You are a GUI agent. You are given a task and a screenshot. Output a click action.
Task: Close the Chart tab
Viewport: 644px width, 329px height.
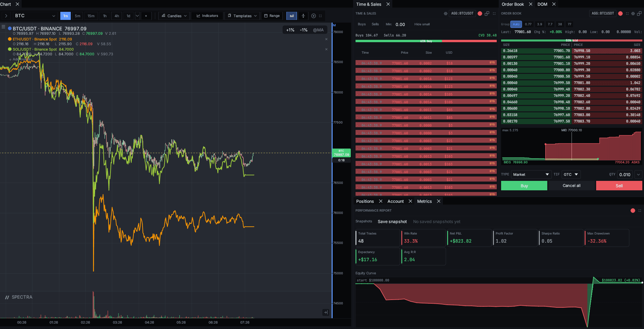[18, 4]
